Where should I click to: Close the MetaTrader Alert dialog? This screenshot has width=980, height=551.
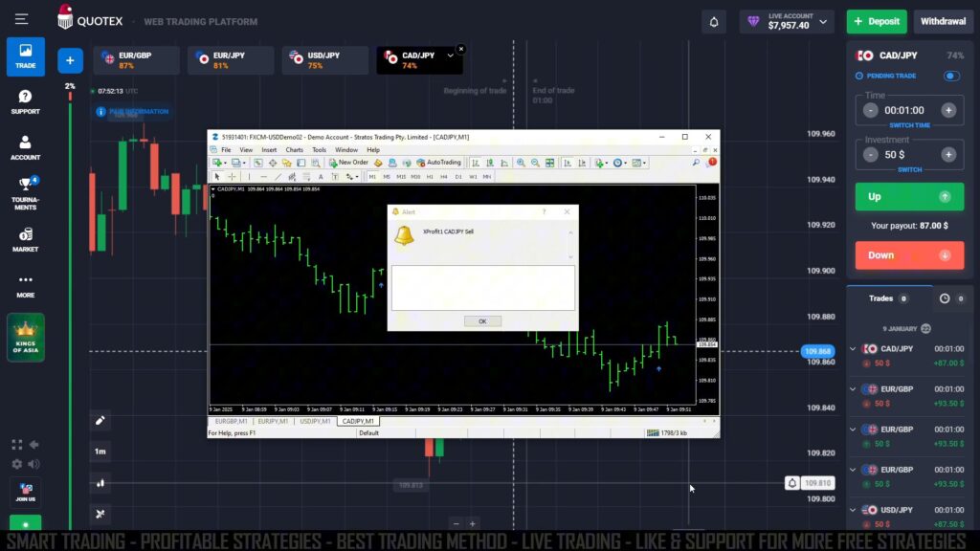[x=567, y=211]
